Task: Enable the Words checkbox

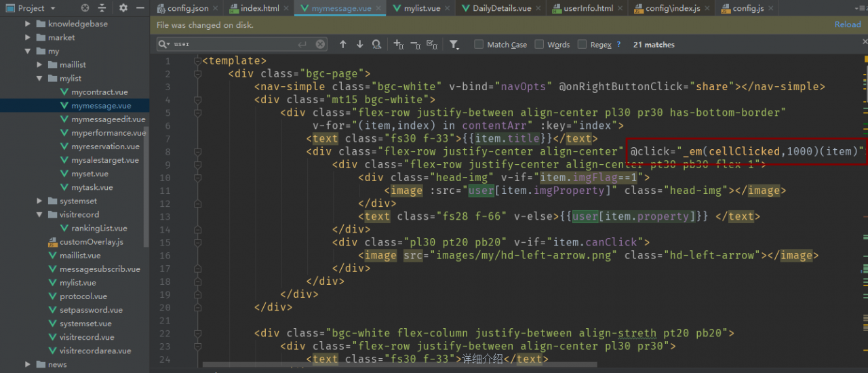Action: [x=539, y=44]
